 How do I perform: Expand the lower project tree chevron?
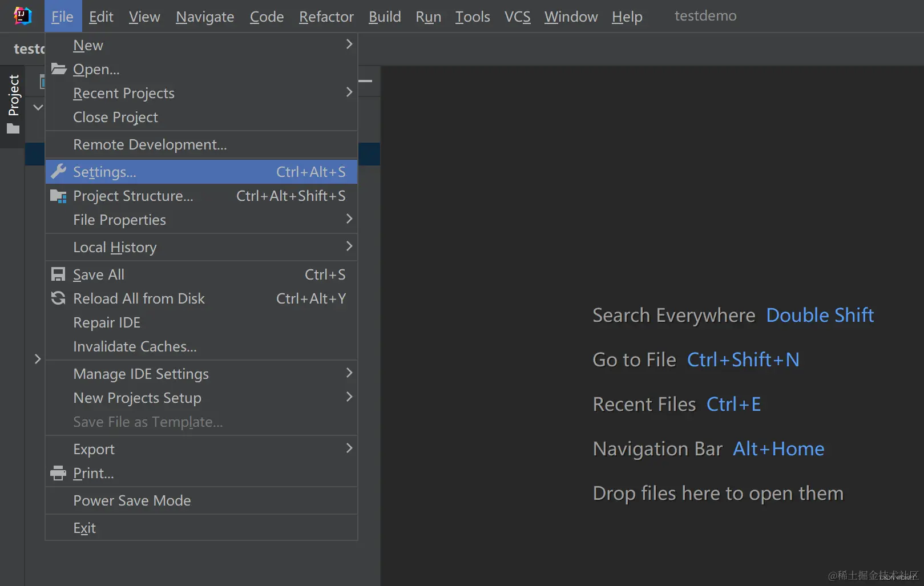tap(38, 359)
